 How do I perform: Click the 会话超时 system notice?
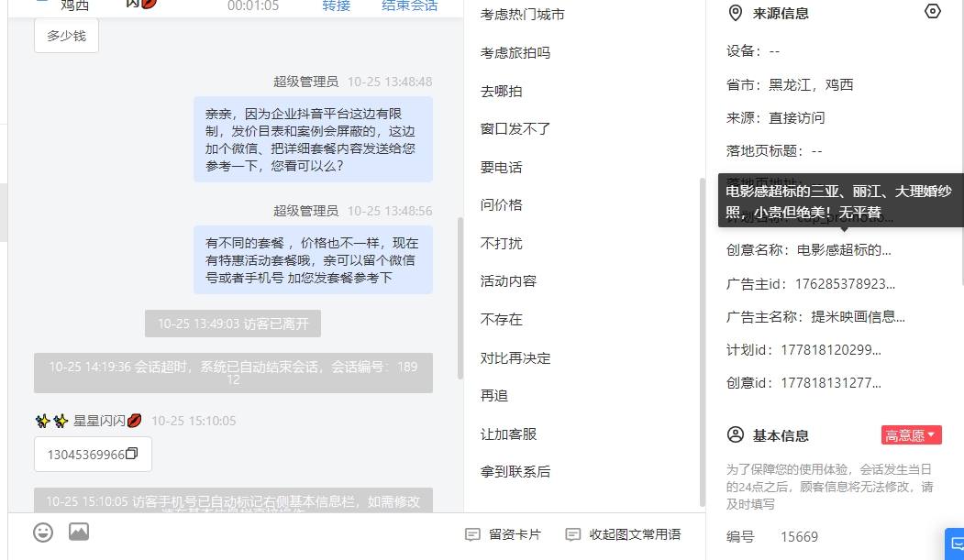tap(233, 373)
